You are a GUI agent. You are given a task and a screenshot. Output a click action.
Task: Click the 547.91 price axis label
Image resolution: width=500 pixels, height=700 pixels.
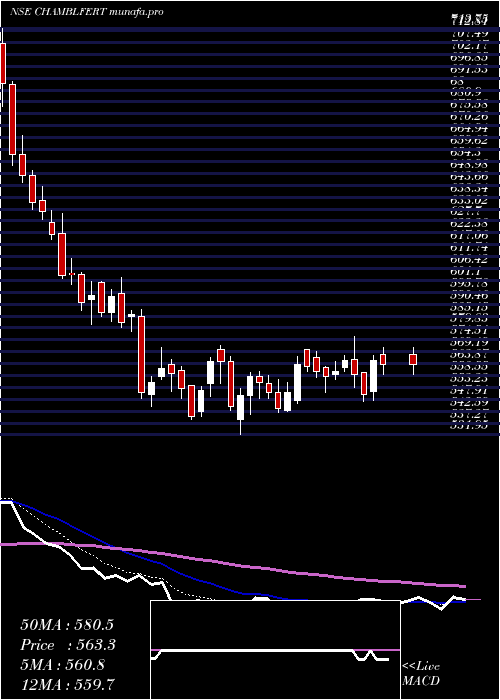(468, 391)
